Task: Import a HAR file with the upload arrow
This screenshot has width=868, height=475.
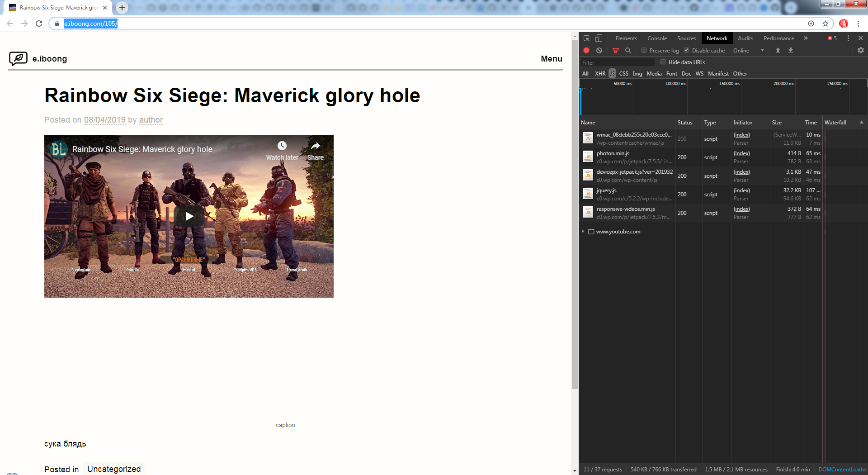Action: [778, 50]
